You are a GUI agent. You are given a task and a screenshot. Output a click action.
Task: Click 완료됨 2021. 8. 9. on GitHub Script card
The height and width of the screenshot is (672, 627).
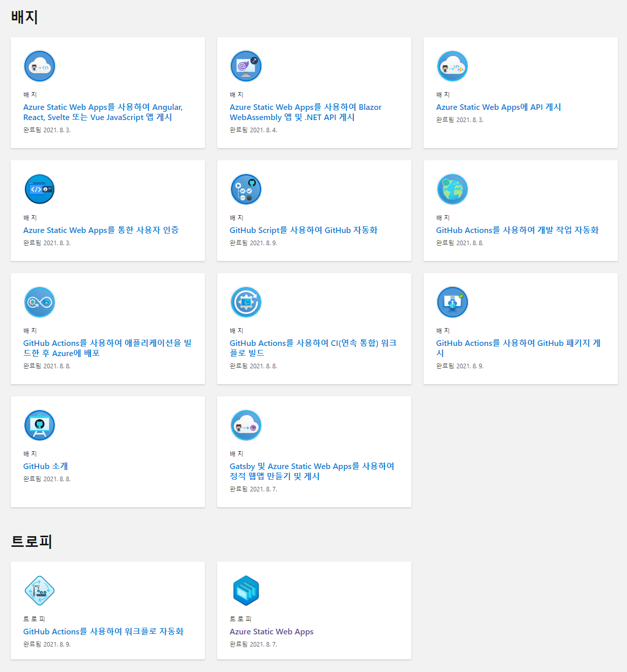pyautogui.click(x=253, y=243)
